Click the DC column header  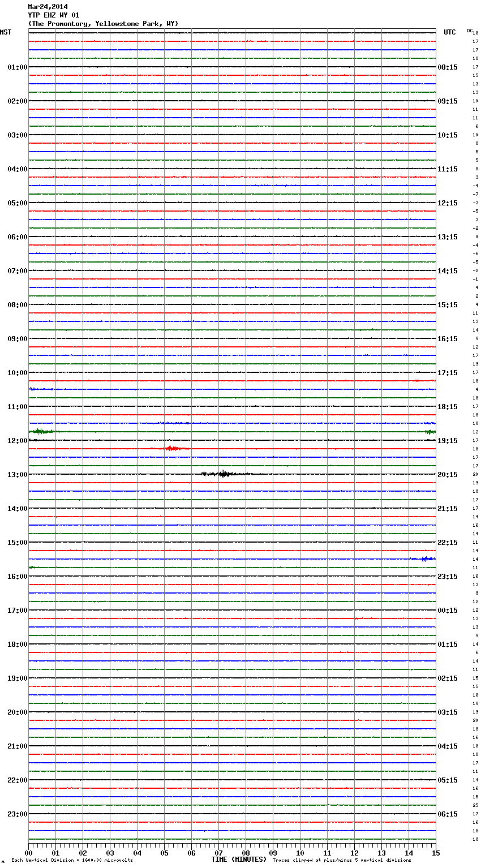point(470,31)
